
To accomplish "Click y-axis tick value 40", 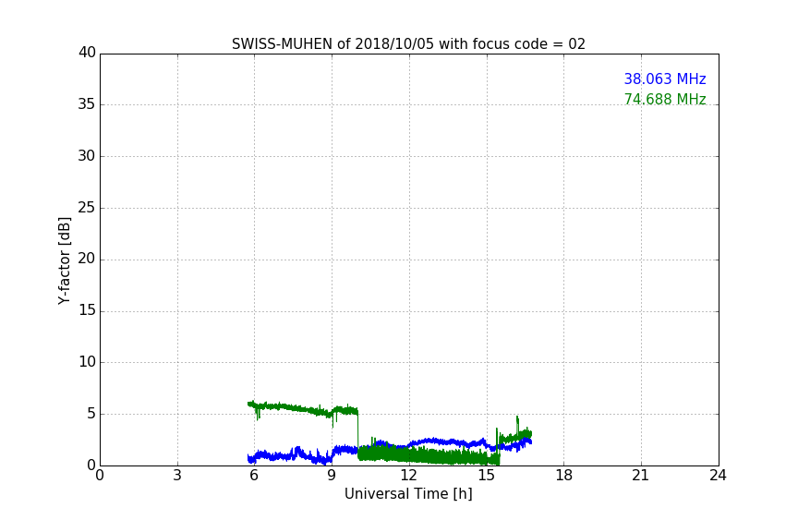I will point(87,53).
